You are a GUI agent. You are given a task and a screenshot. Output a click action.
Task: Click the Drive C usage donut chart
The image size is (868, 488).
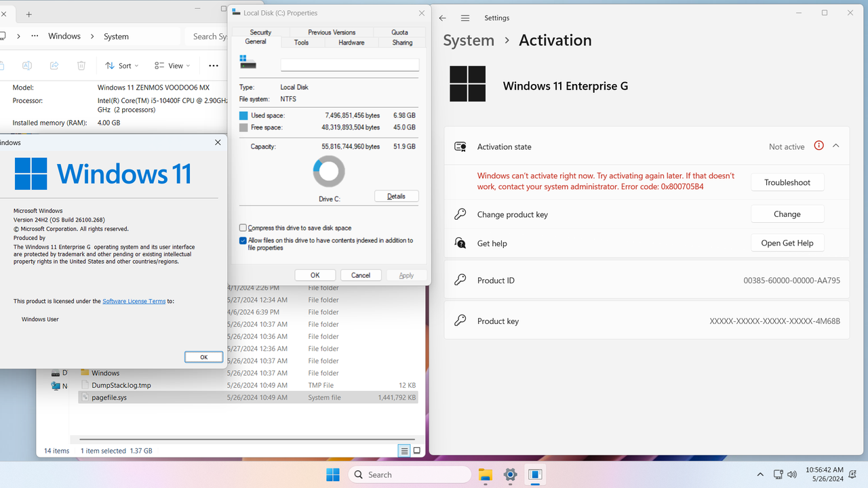click(329, 171)
